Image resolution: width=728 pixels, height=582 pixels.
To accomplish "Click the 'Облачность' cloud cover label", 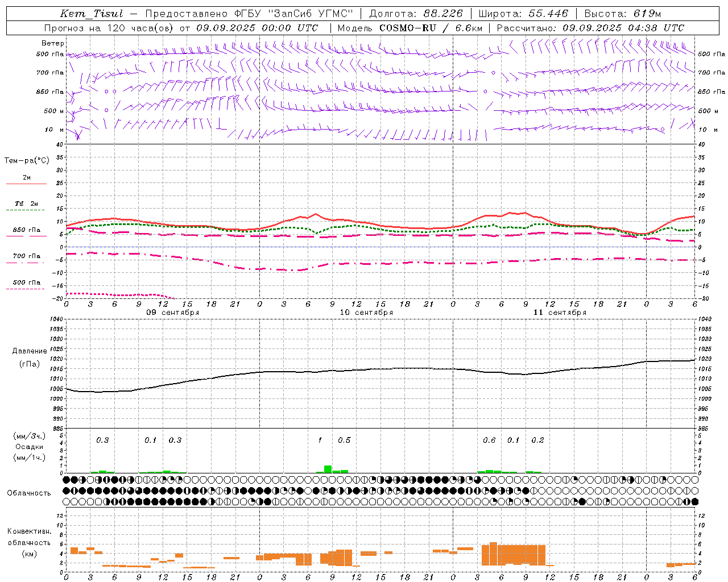I will click(29, 493).
